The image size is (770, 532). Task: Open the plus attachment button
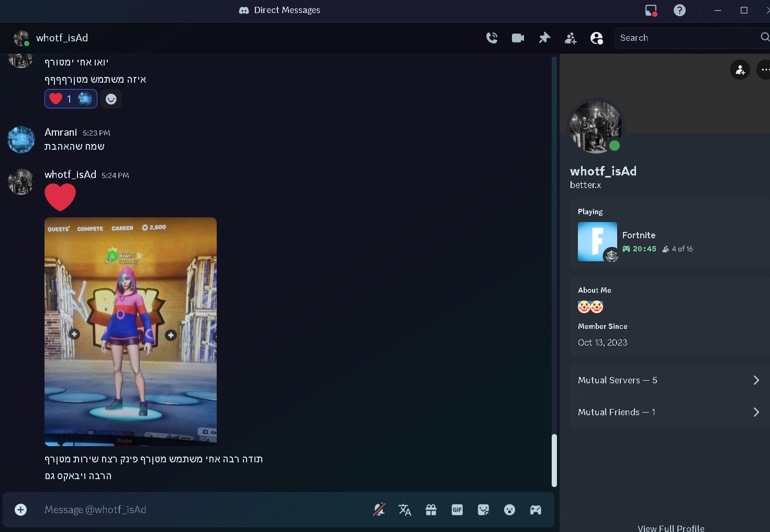20,509
